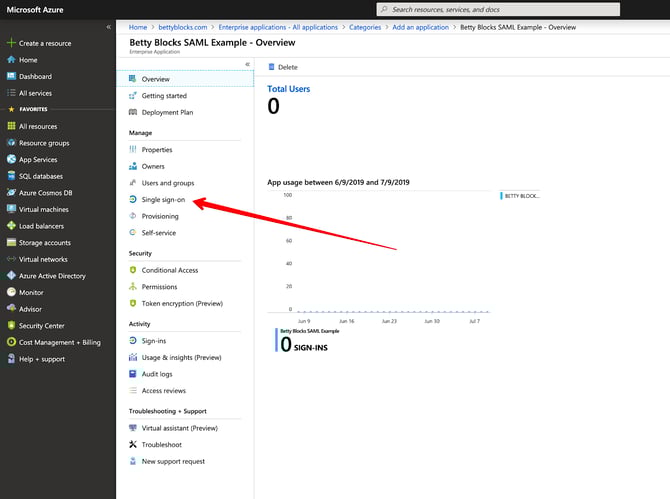Open the SQL databases icon
Screen dimensions: 670x499
pyautogui.click(x=11, y=176)
